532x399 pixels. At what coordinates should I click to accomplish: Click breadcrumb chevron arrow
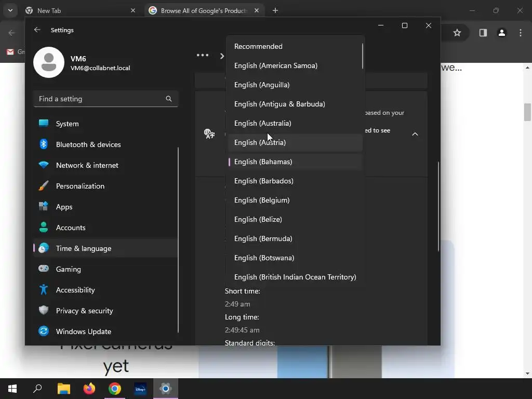222,56
